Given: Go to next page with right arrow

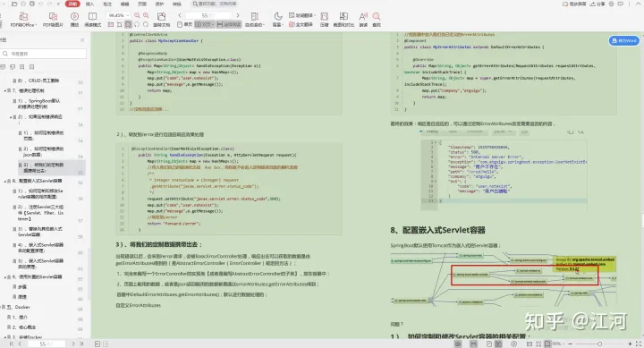Looking at the screenshot, I should coord(237,15).
